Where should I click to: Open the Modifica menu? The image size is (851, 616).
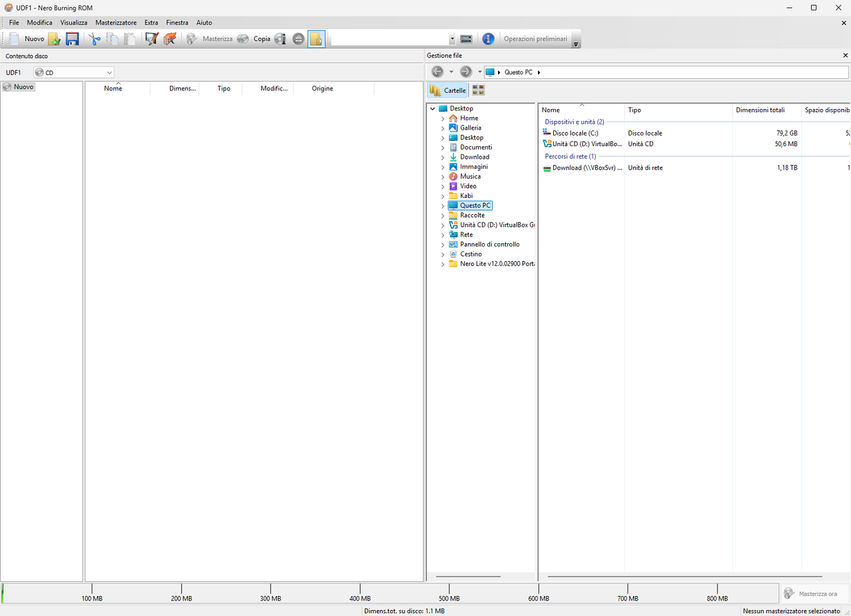click(x=40, y=23)
